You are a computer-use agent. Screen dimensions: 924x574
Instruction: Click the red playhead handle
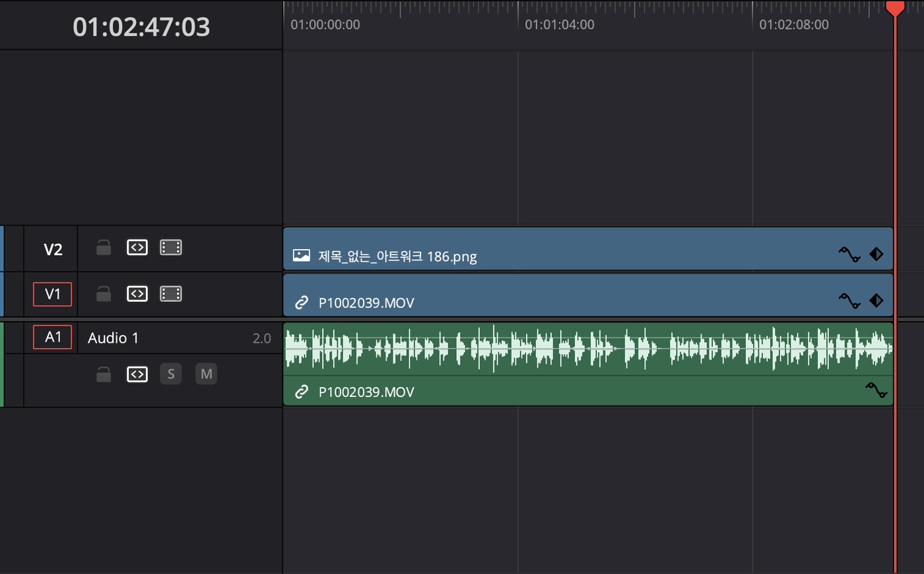(x=895, y=9)
